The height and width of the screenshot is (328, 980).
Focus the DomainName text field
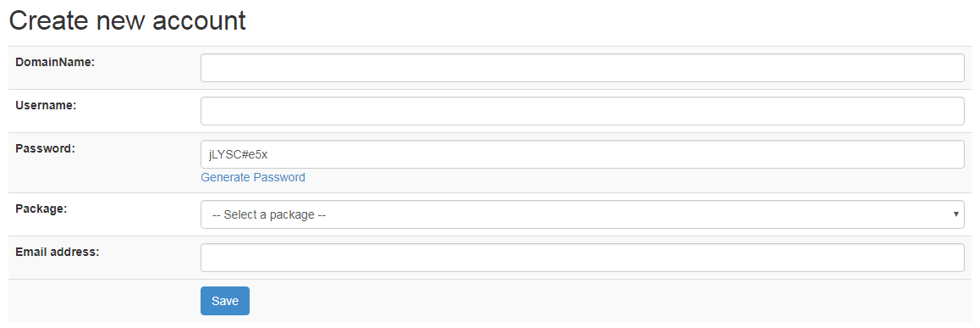click(582, 68)
